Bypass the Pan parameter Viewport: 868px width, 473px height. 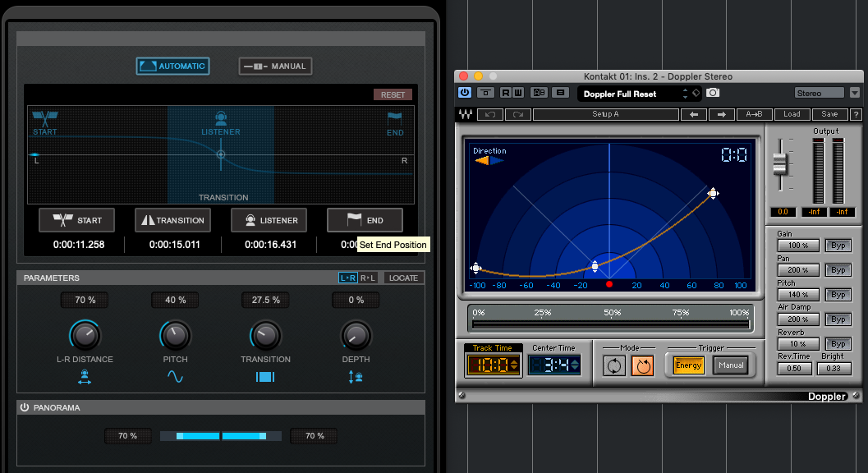click(838, 269)
